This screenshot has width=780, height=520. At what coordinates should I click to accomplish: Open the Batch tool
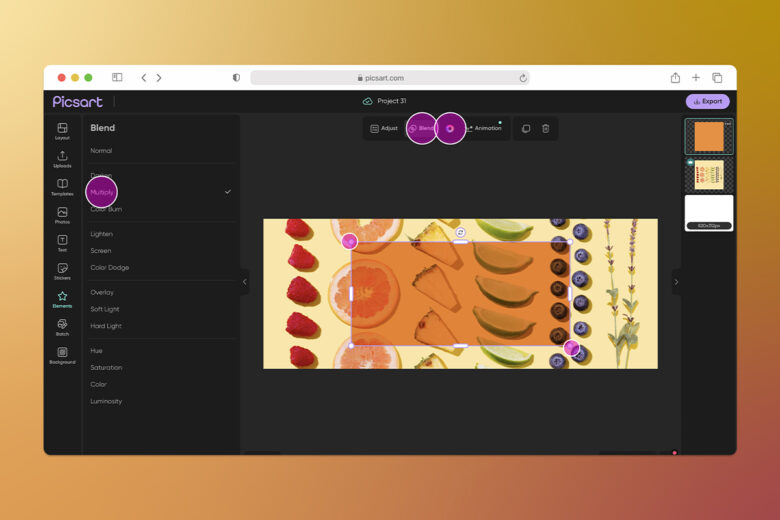pyautogui.click(x=62, y=327)
